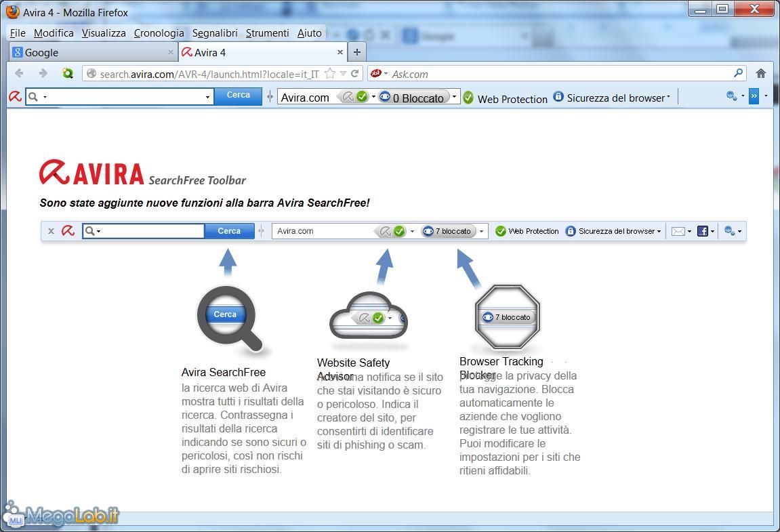The width and height of the screenshot is (780, 532).
Task: Click the 'Browser Tracking Blocker' heading
Action: 501,368
